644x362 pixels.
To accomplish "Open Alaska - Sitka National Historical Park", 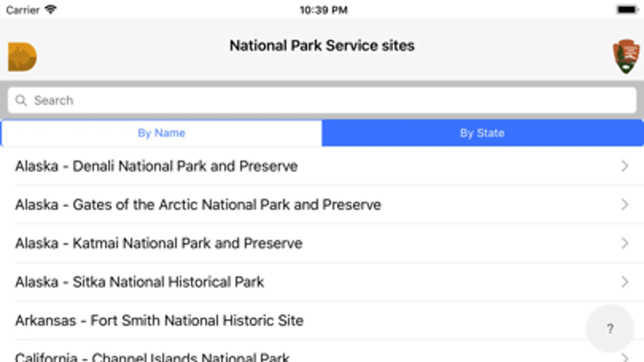I will click(x=322, y=282).
